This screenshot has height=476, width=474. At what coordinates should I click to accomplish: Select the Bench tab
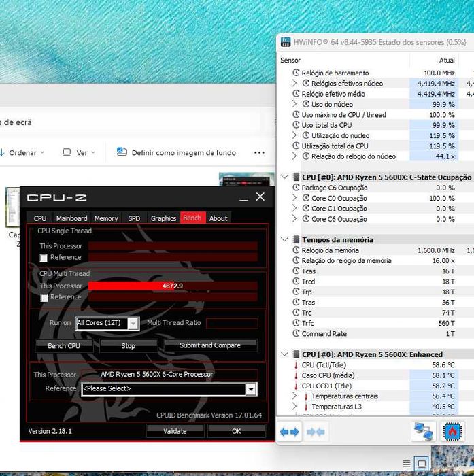point(192,218)
